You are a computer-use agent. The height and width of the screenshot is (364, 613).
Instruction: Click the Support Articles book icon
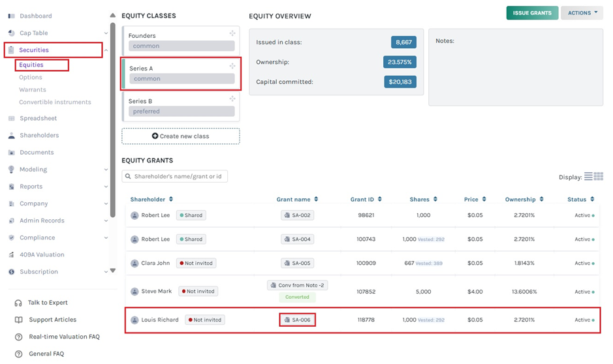pos(18,320)
